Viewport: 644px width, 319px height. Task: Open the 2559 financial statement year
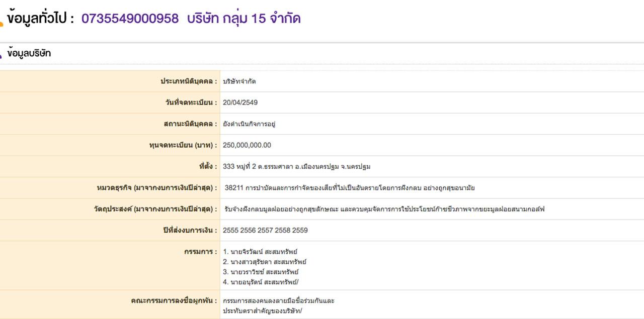pos(300,230)
